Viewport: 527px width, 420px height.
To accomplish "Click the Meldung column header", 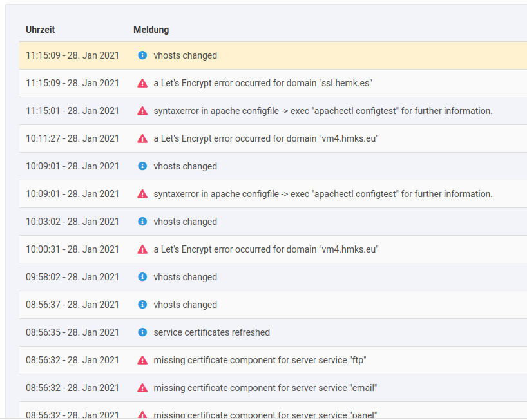I will click(151, 30).
